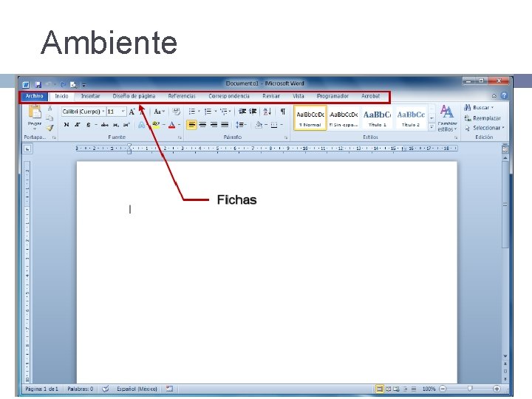Open the bullets list dropdown
The image size is (532, 399).
click(199, 112)
